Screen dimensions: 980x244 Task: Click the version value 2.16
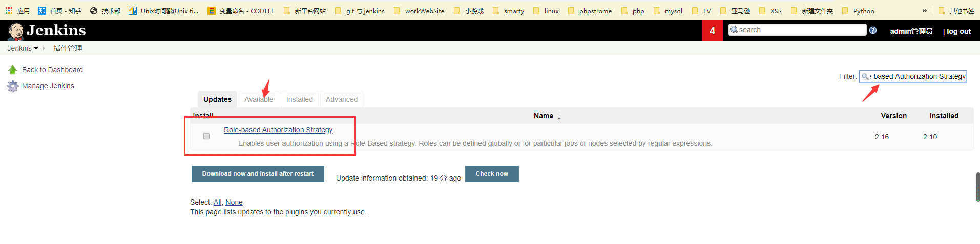coord(882,137)
